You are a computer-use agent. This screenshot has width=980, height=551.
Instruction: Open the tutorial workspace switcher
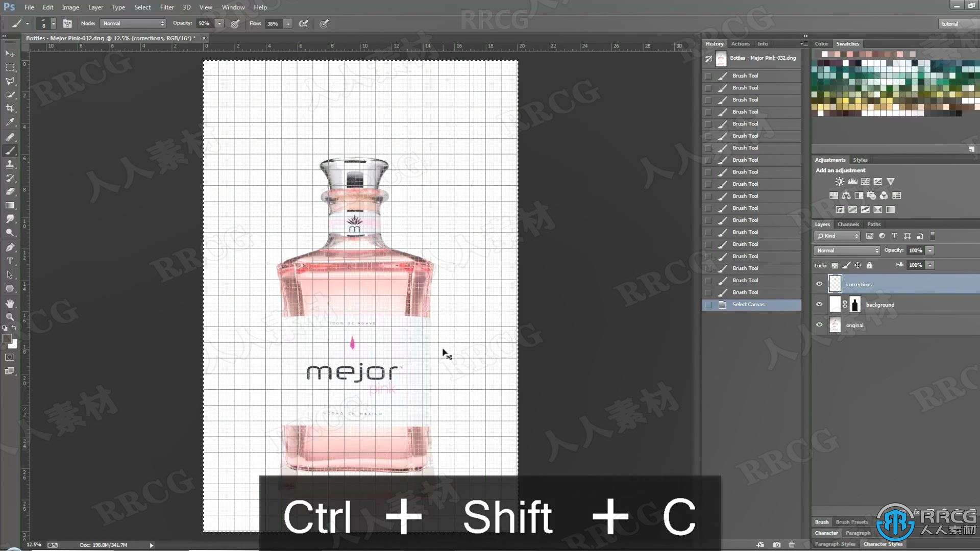[x=958, y=24]
